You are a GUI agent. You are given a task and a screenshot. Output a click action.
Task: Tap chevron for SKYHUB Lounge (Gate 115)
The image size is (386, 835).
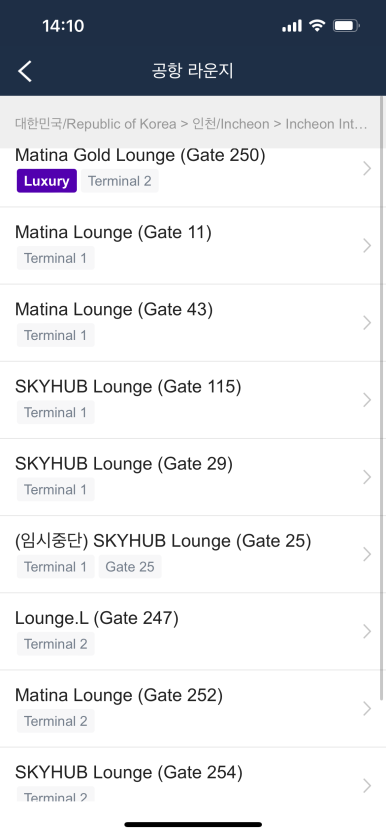coord(367,400)
